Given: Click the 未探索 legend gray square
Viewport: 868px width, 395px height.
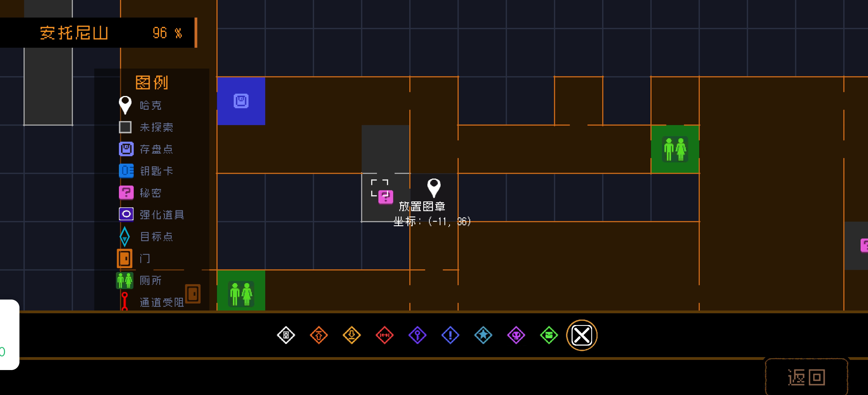Looking at the screenshot, I should point(125,127).
